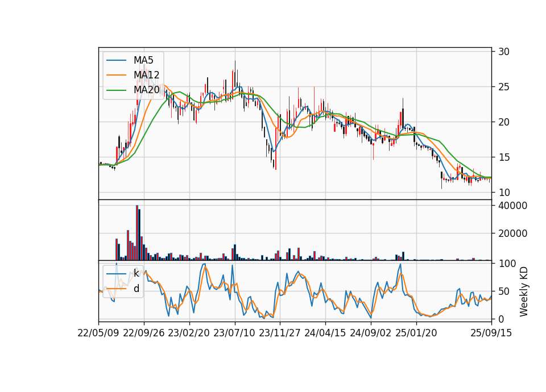The width and height of the screenshot is (546, 392).
Task: Click the 24/04/15 date tick label
Action: (x=325, y=333)
